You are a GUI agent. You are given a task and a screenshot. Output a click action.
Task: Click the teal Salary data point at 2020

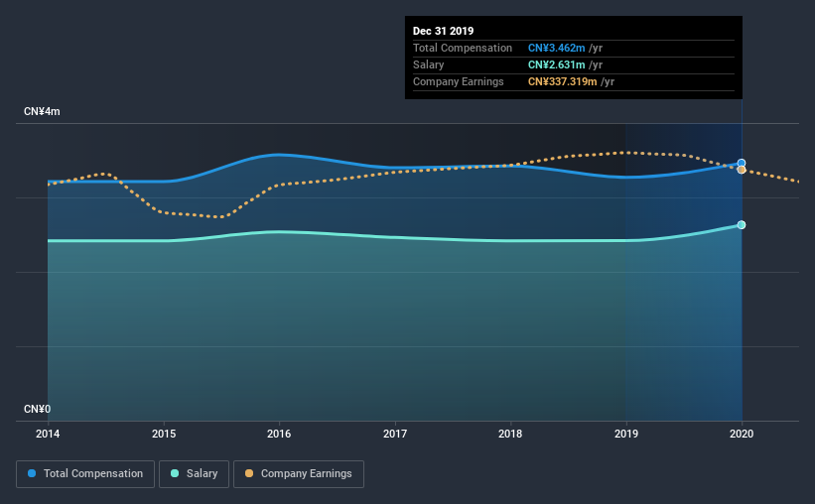coord(742,225)
